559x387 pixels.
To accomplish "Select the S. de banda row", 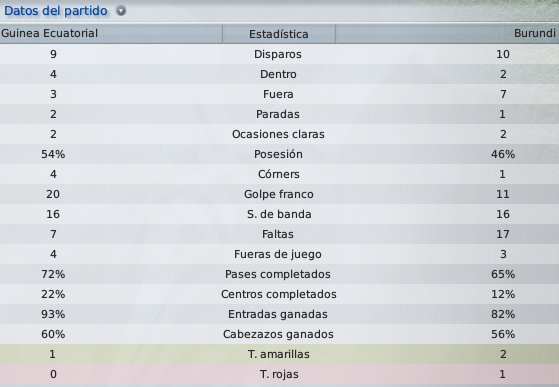I will pyautogui.click(x=280, y=214).
